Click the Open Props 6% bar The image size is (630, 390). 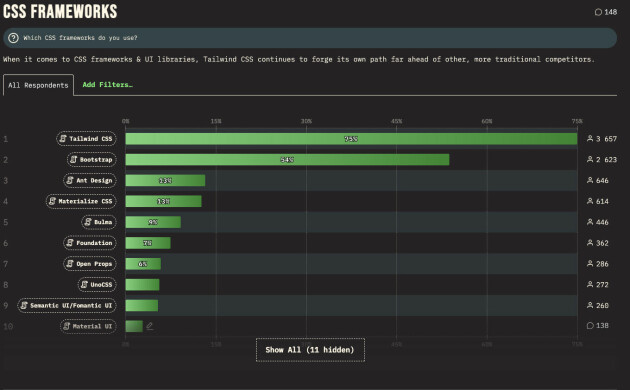(x=143, y=264)
